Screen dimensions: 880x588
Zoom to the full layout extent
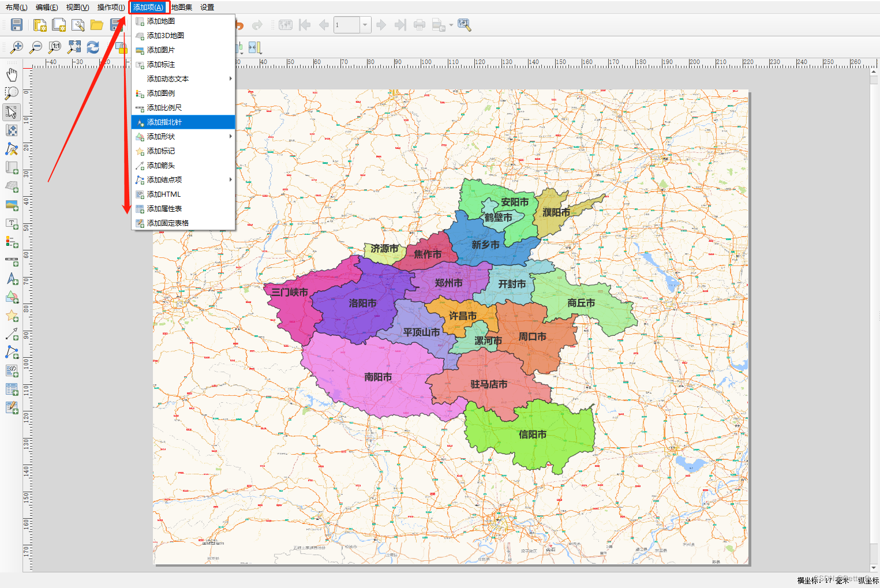point(74,47)
